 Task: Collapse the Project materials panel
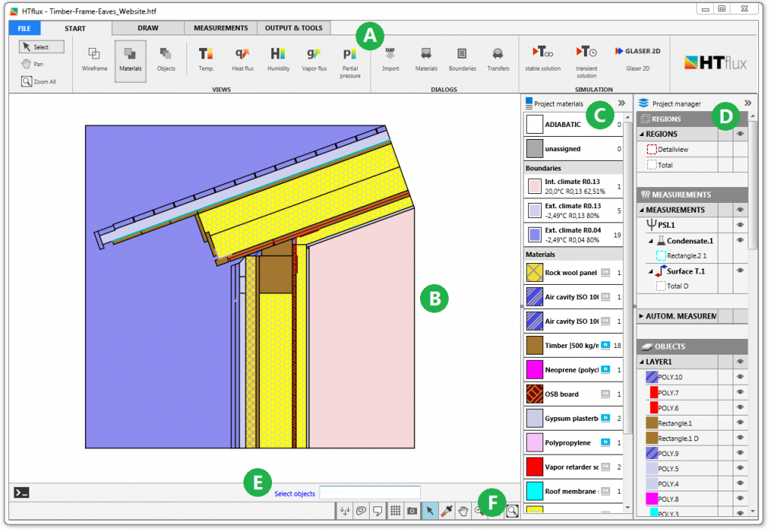click(x=621, y=103)
